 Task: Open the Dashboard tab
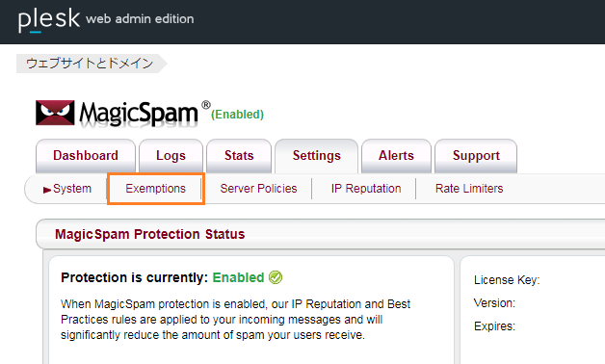pos(86,155)
